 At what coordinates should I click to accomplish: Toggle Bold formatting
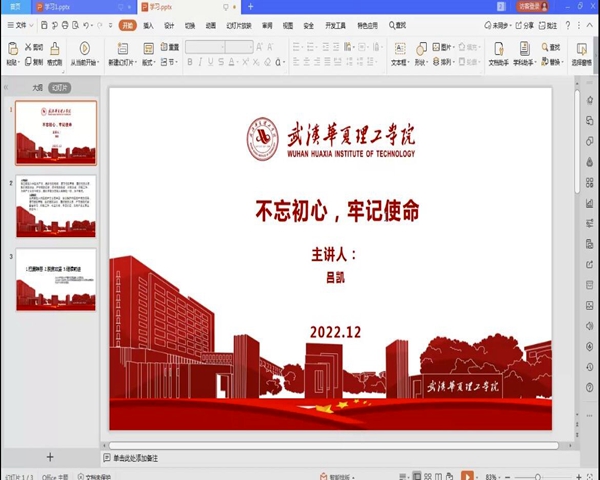tap(190, 62)
